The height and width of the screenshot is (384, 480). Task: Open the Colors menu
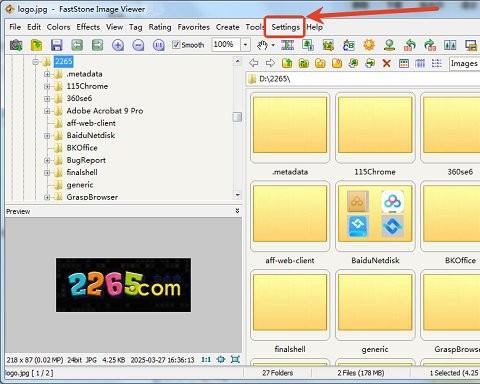coord(58,27)
